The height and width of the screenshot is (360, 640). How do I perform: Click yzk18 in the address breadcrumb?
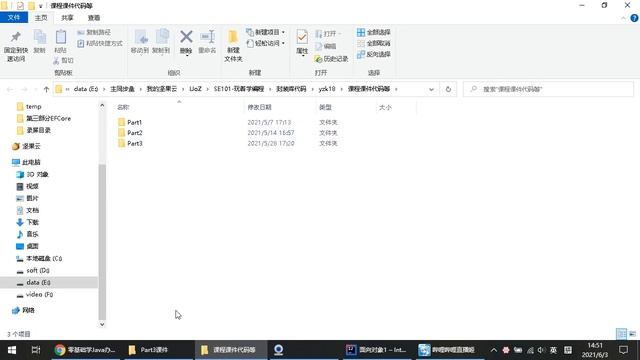[x=327, y=89]
